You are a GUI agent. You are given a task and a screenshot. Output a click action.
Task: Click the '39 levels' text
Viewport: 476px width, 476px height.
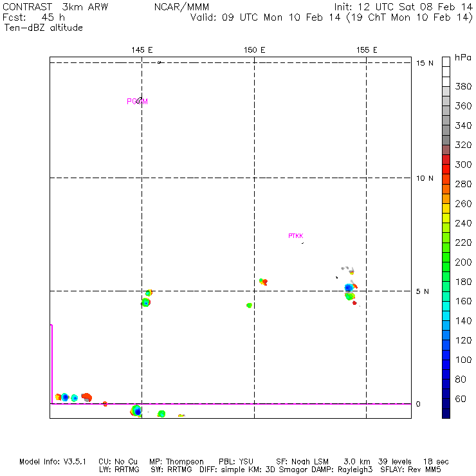(x=395, y=462)
